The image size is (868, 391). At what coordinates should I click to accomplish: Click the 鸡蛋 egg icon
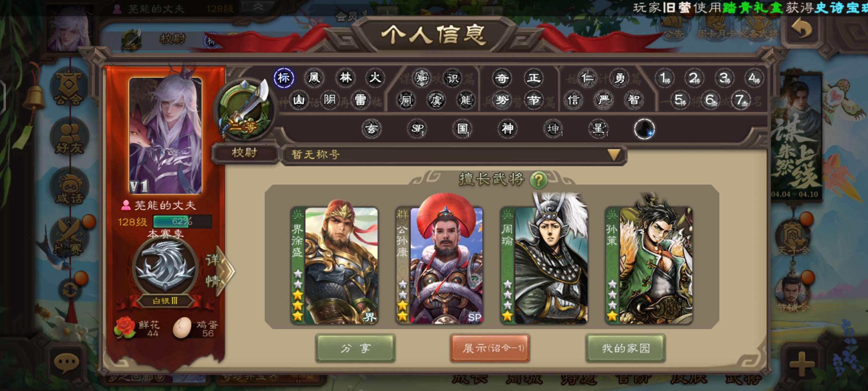pyautogui.click(x=182, y=328)
